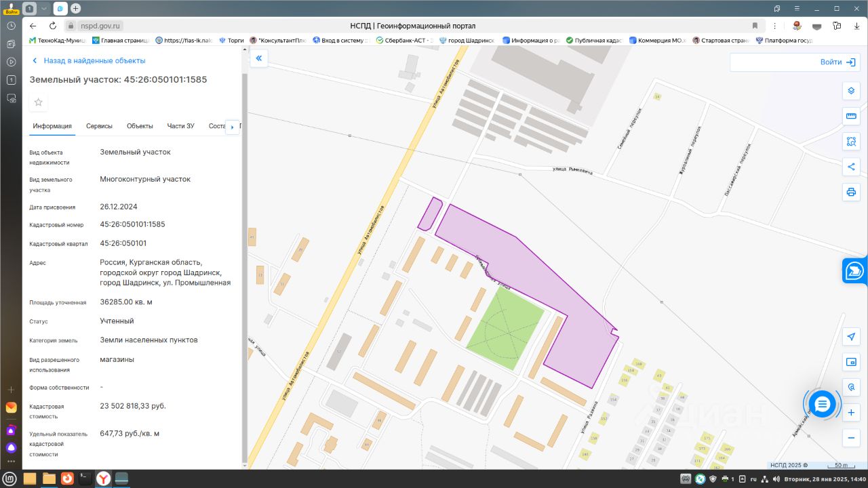Print the map with printer icon
The width and height of the screenshot is (868, 488).
[x=851, y=192]
